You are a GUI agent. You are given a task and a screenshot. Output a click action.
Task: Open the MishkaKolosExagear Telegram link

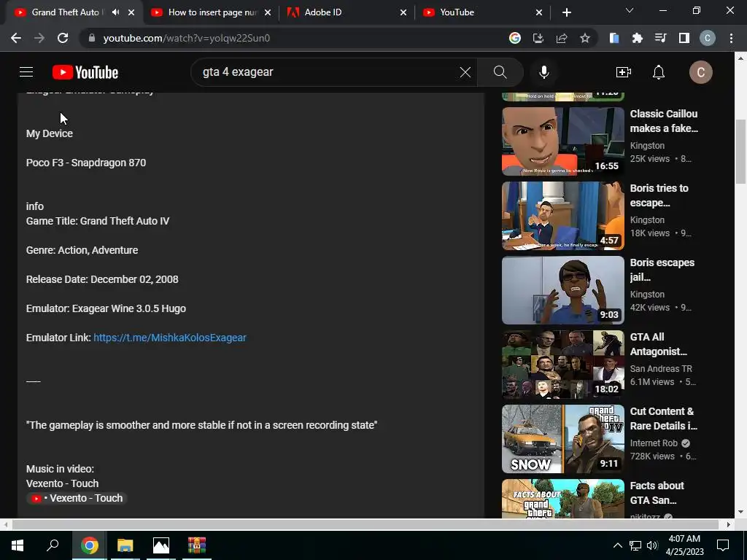(x=169, y=338)
